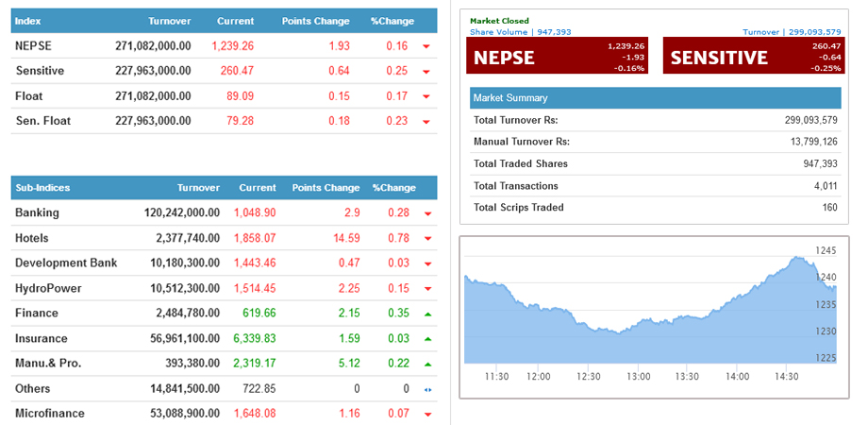Select the Others sub-index name
868x425 pixels.
(33, 388)
